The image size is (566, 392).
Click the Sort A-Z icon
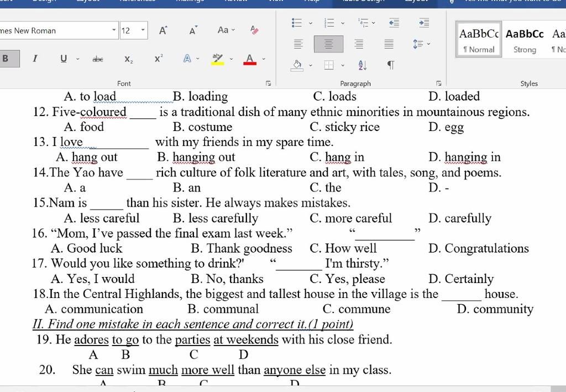click(x=363, y=65)
